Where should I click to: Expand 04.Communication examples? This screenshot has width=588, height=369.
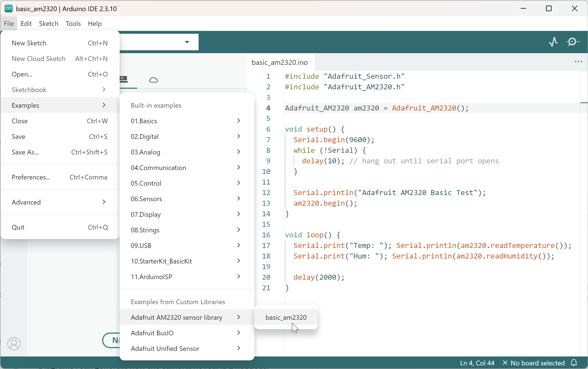tap(187, 168)
